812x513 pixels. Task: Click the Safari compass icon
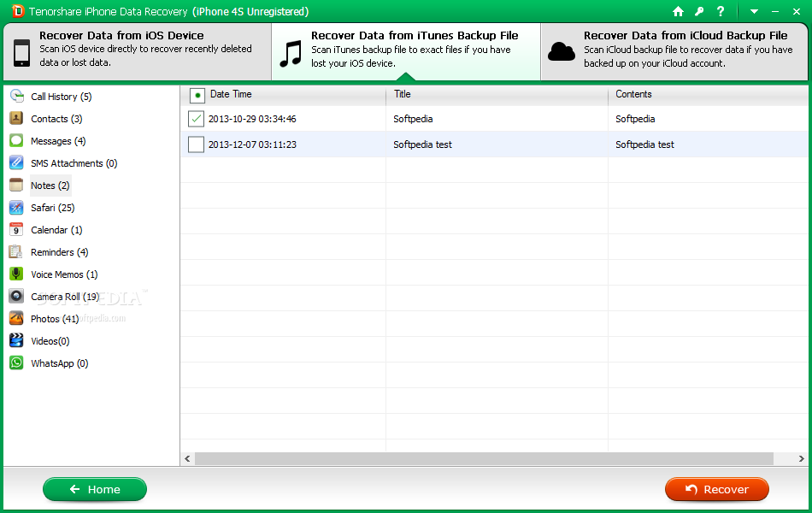(16, 207)
